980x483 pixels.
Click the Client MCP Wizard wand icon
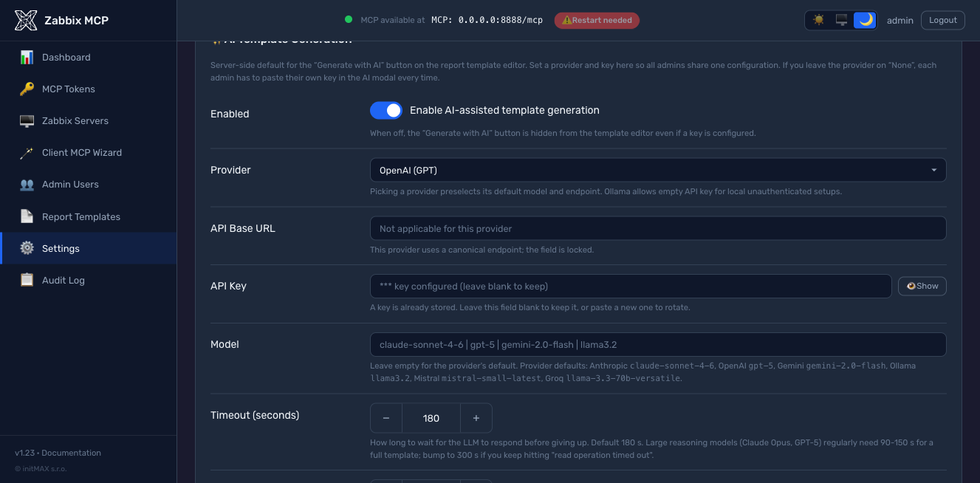[x=27, y=152]
